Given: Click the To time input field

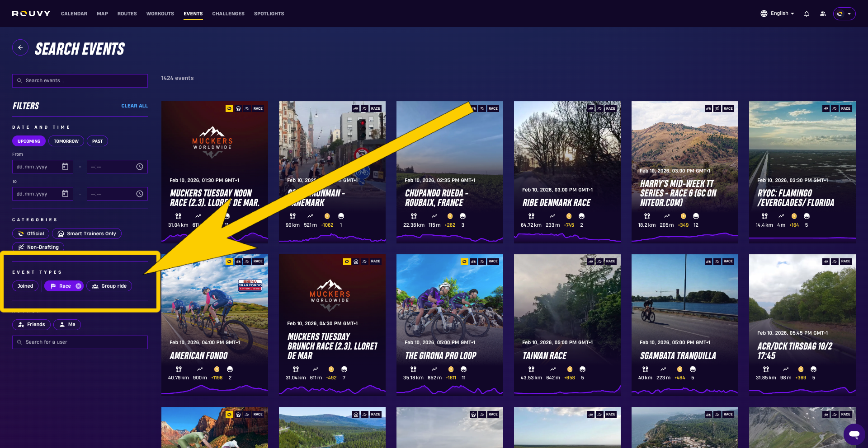Looking at the screenshot, I should click(x=117, y=194).
